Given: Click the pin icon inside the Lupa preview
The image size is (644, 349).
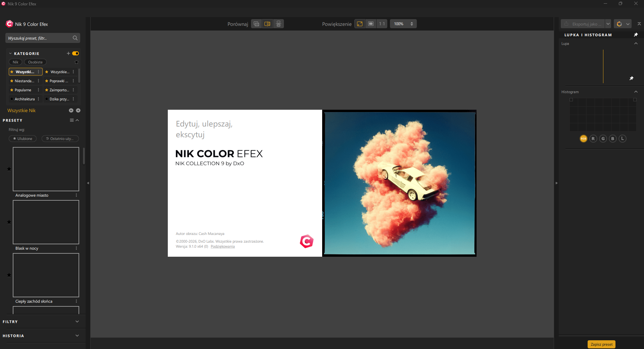Looking at the screenshot, I should (x=631, y=78).
